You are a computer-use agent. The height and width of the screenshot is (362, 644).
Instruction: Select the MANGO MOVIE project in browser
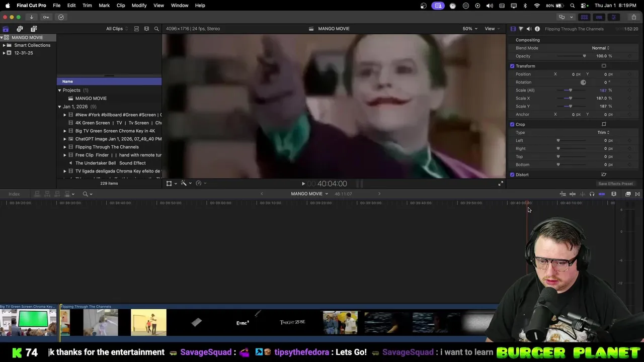coord(91,99)
